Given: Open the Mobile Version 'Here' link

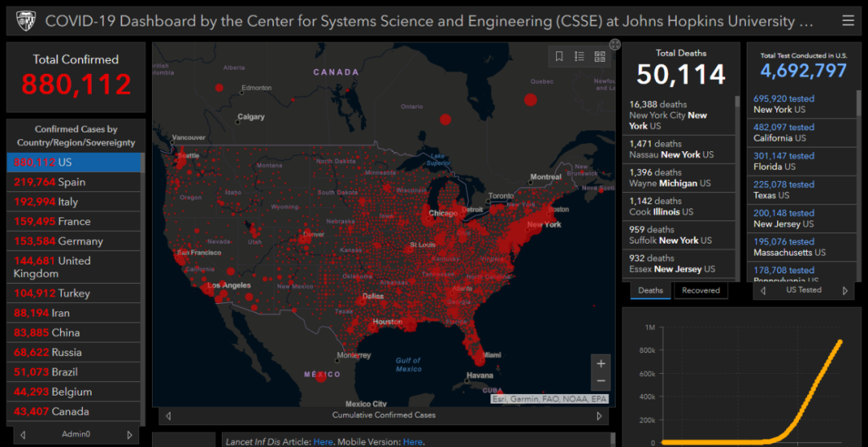Looking at the screenshot, I should (412, 442).
